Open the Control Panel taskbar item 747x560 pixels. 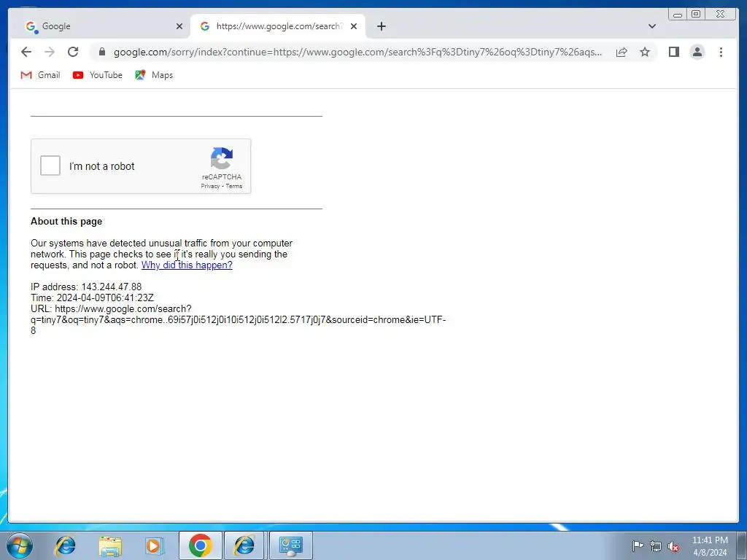pos(290,545)
